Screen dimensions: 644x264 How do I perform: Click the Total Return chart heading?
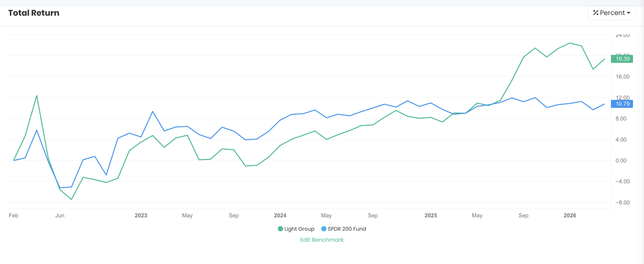click(x=34, y=13)
